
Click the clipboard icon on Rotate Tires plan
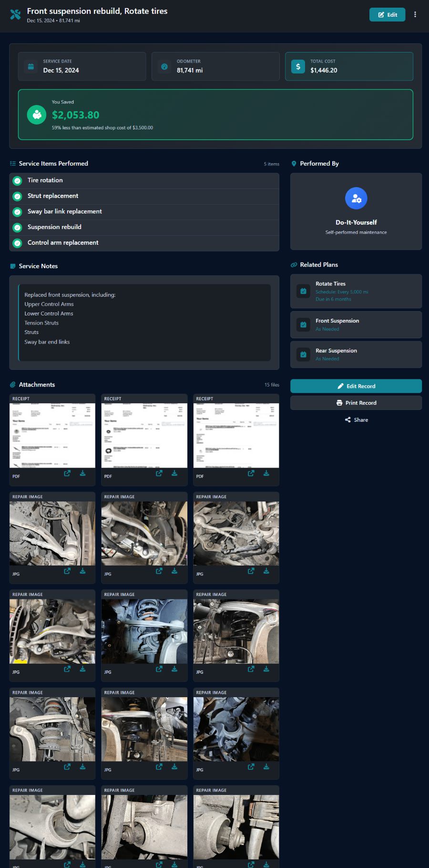coord(303,291)
